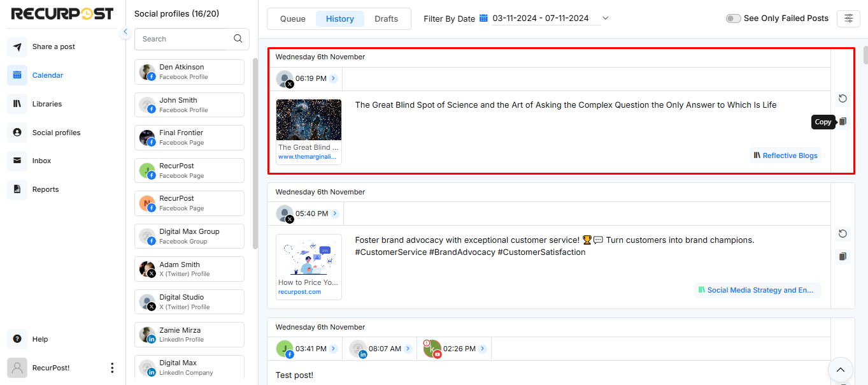Open Social Media Strategy and En... library tag
Image resolution: width=868 pixels, height=385 pixels.
pos(758,290)
